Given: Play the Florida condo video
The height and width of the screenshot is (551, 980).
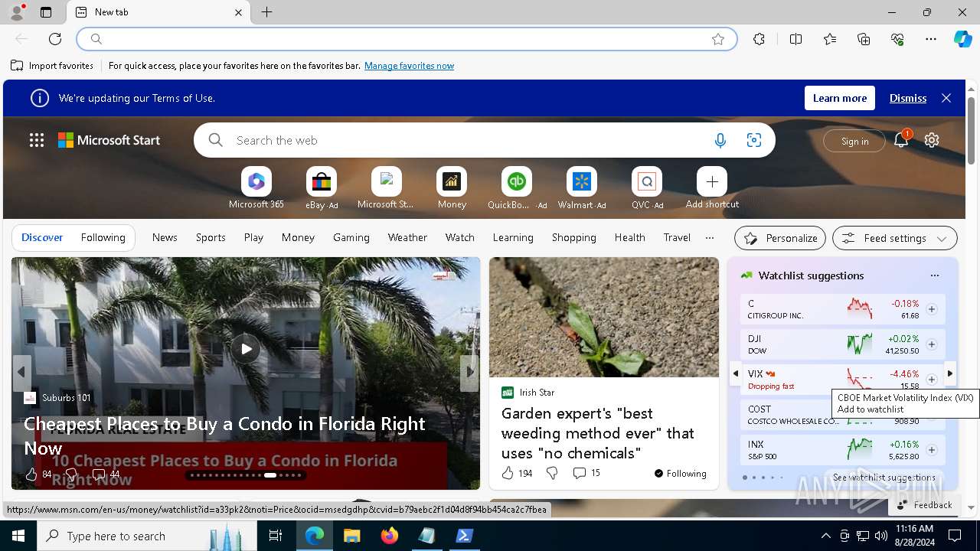Looking at the screenshot, I should (246, 349).
